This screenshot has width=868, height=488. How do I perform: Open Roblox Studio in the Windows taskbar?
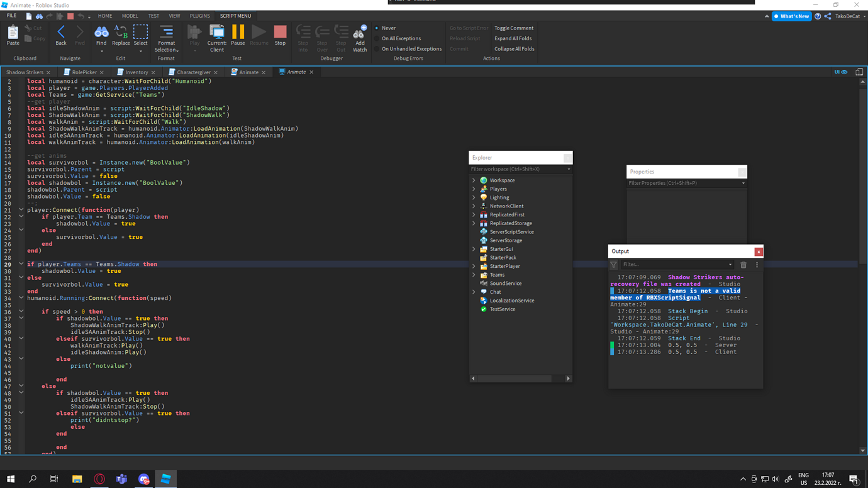[x=166, y=479]
